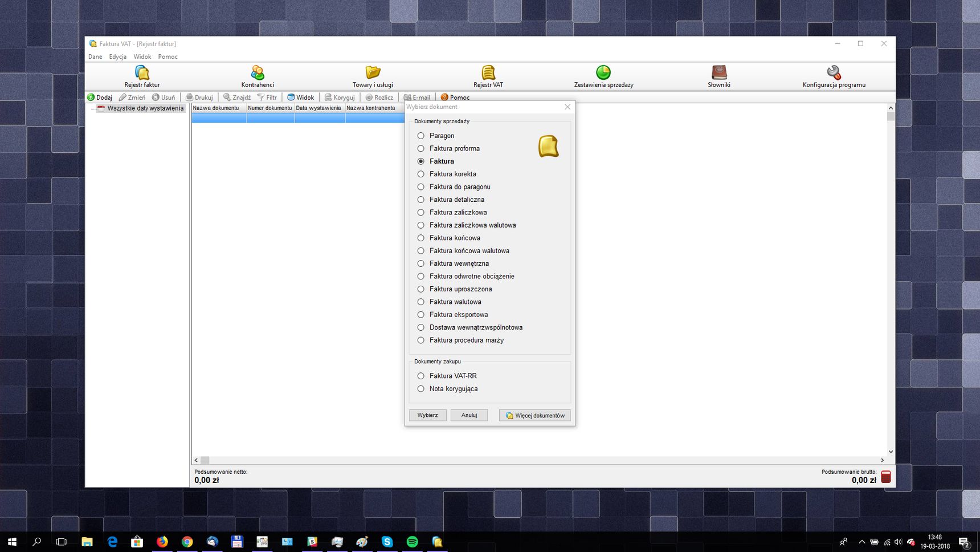Image resolution: width=980 pixels, height=552 pixels.
Task: Open the Pomoc menu in menu bar
Action: (168, 56)
